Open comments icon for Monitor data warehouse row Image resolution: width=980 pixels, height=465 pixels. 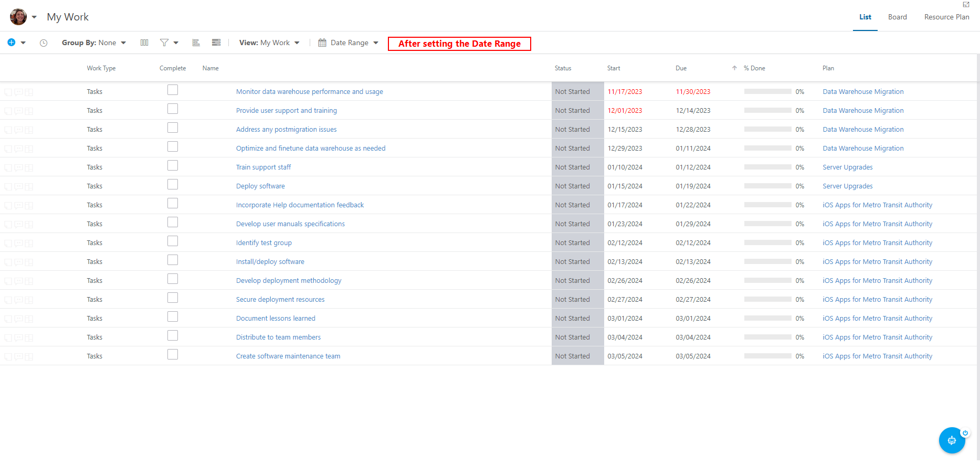(x=18, y=92)
